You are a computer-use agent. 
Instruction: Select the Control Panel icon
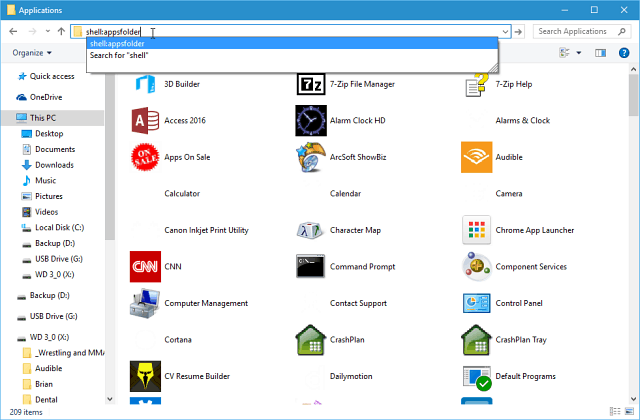coord(476,303)
